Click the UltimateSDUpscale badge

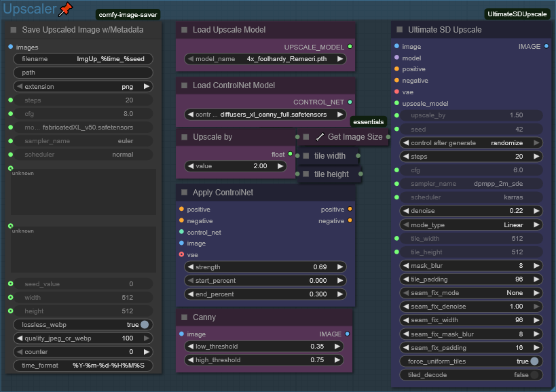pos(517,14)
